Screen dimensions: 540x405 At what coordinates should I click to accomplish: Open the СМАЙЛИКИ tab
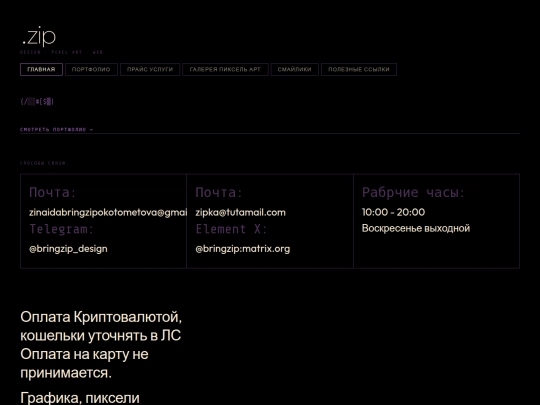(294, 69)
